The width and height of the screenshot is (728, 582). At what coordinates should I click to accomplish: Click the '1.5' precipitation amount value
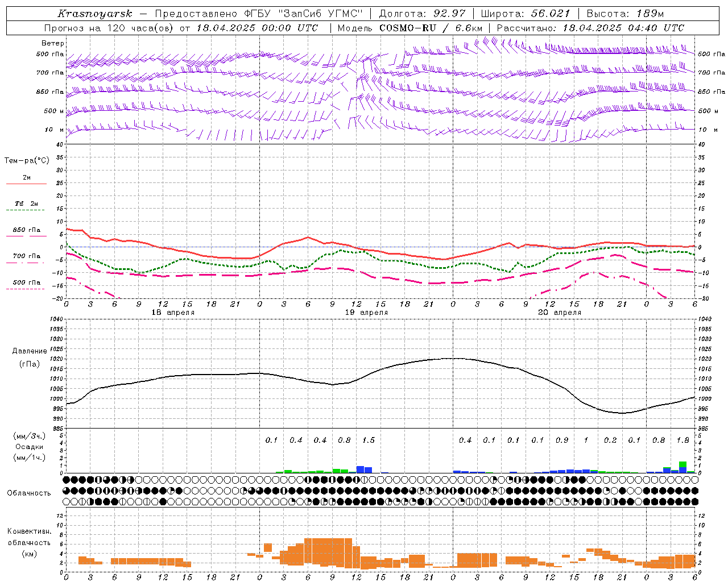[369, 440]
